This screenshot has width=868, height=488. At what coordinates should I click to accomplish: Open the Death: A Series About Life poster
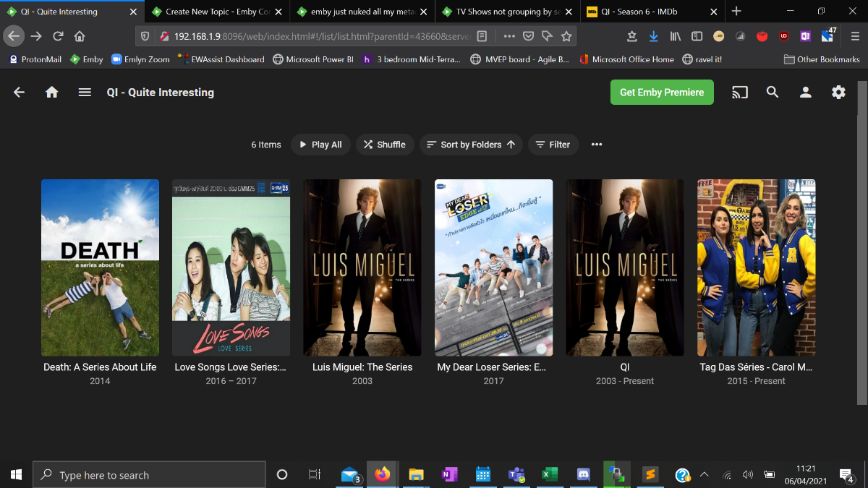pos(100,267)
